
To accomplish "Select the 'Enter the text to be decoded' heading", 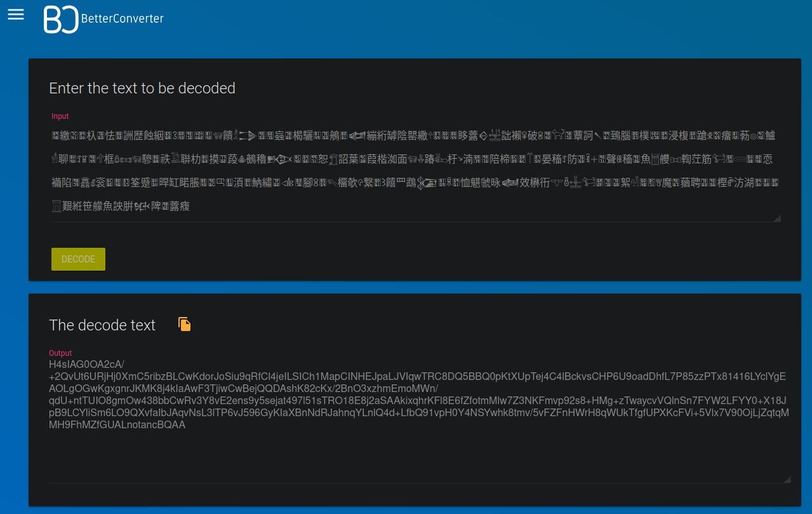I will click(142, 88).
